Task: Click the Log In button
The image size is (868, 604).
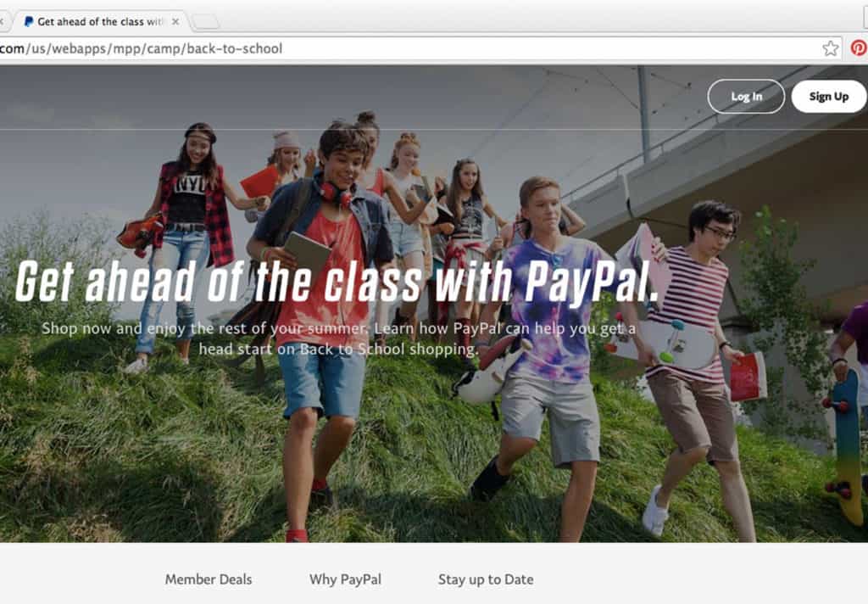Action: (746, 97)
